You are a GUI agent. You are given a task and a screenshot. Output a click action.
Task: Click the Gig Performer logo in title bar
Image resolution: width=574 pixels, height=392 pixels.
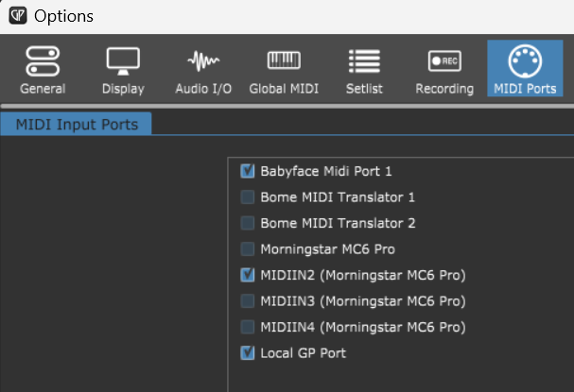[x=15, y=16]
